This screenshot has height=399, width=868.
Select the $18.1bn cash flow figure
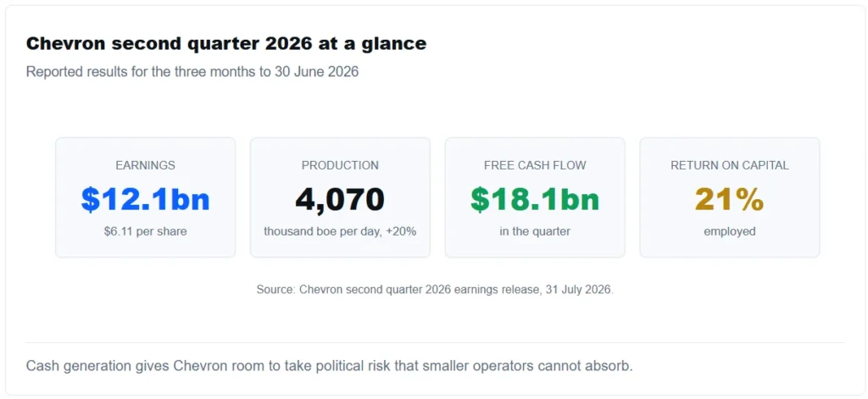point(535,199)
